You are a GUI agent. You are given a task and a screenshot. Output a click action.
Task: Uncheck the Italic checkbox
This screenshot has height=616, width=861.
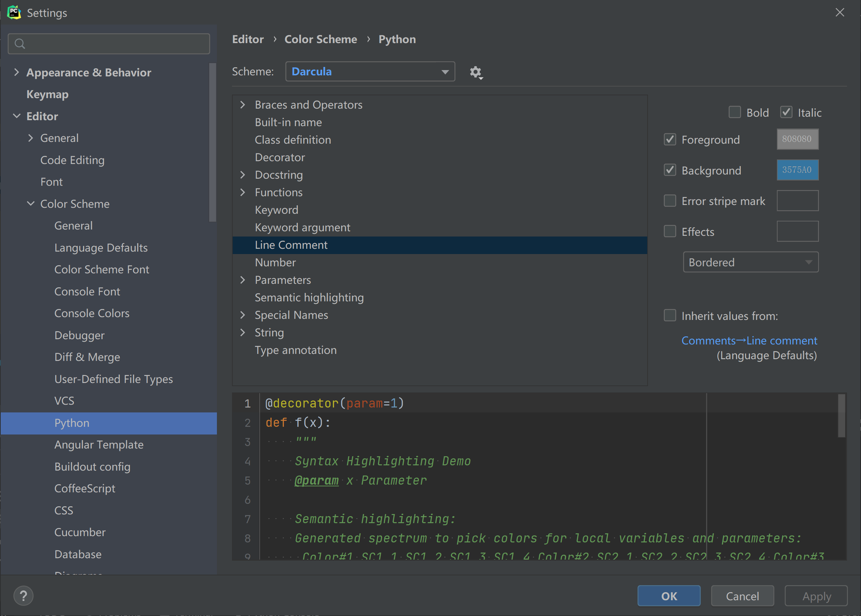coord(786,112)
